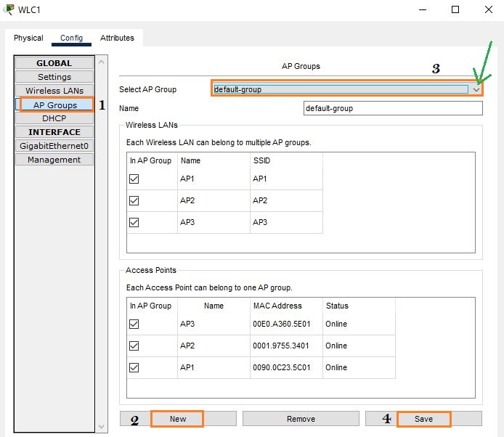Viewport: 504px width, 437px height.
Task: Go to Wireless LANs in sidebar
Action: click(x=54, y=91)
